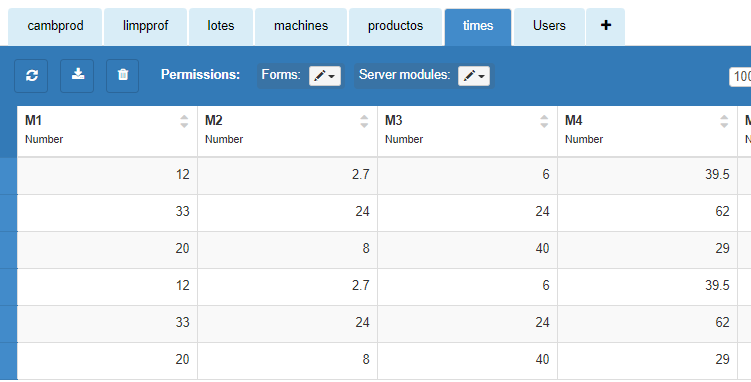Screen dimensions: 751x382
Task: Click first row M4 cell 39.5
Action: point(648,175)
